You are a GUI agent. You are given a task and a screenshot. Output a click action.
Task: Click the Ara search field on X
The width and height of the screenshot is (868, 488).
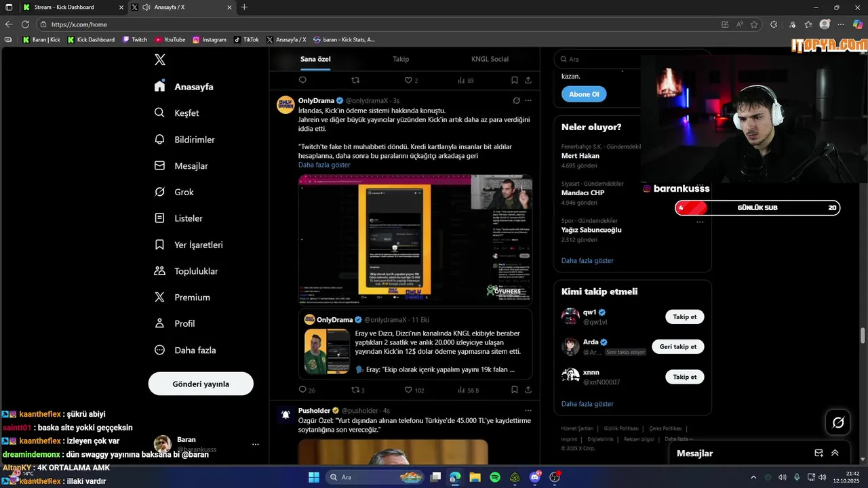click(632, 59)
